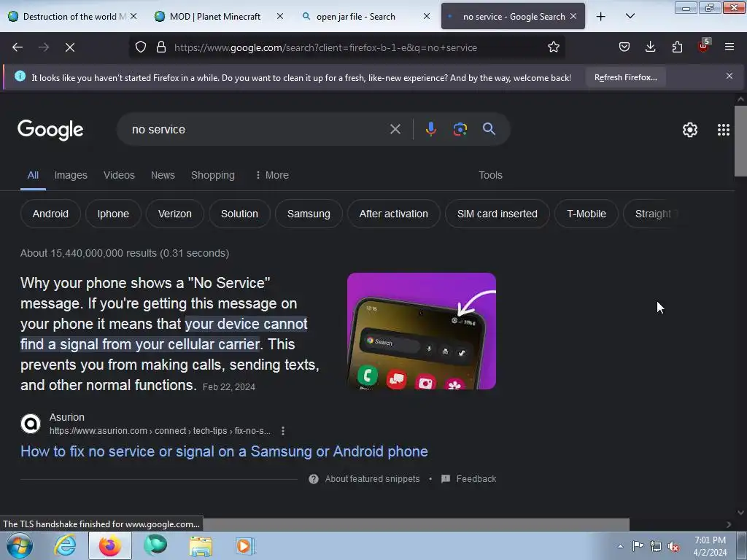Filter results with SIM card inserted chip
The height and width of the screenshot is (560, 747).
(497, 214)
